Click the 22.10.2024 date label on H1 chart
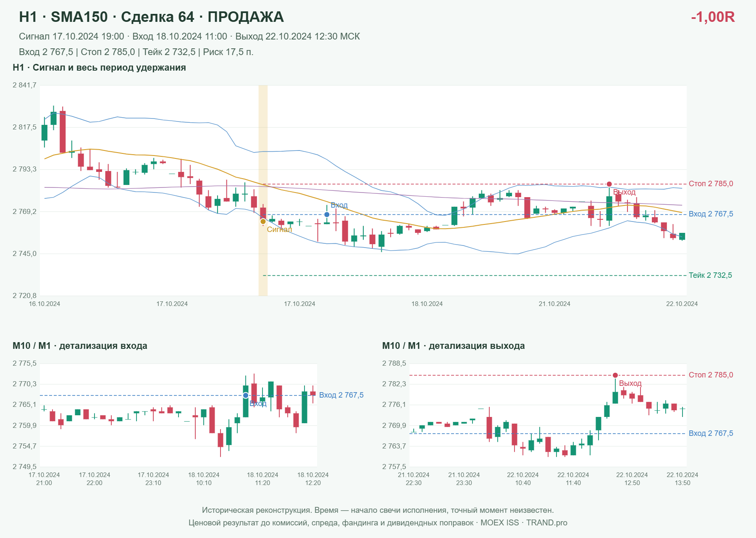Image resolution: width=756 pixels, height=538 pixels. point(682,304)
